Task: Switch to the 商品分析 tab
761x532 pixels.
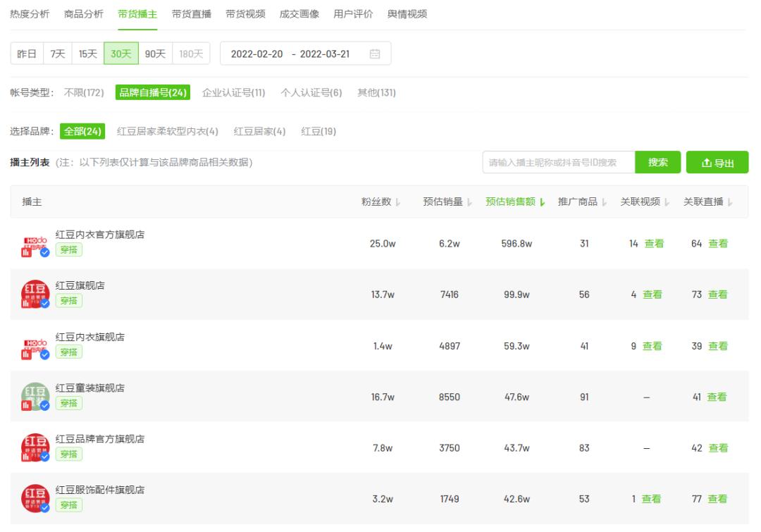Action: tap(82, 13)
